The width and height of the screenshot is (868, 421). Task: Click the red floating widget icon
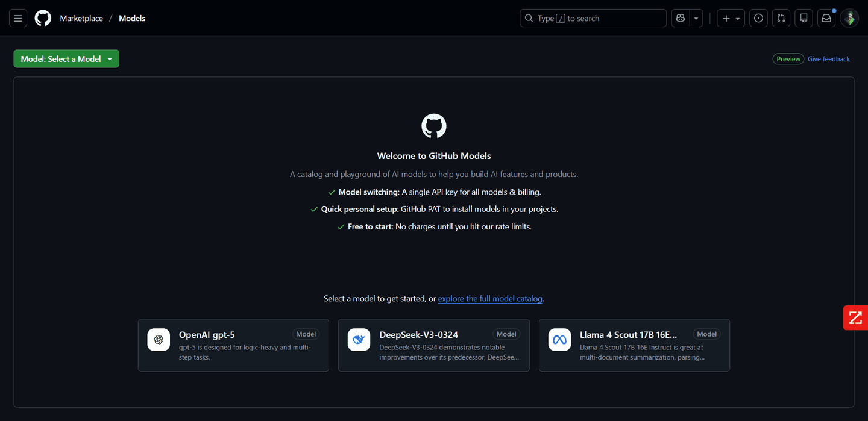pyautogui.click(x=855, y=317)
